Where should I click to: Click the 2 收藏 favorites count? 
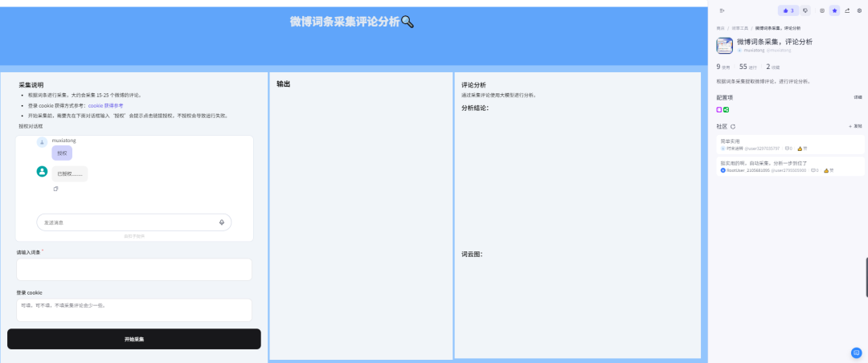[773, 67]
